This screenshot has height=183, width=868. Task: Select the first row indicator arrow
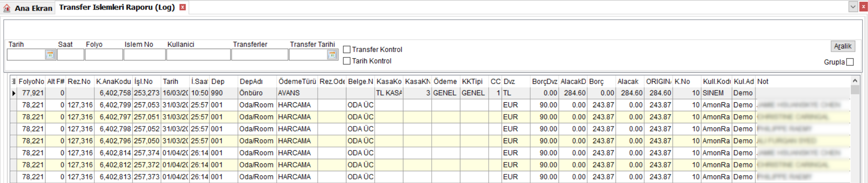(x=14, y=93)
